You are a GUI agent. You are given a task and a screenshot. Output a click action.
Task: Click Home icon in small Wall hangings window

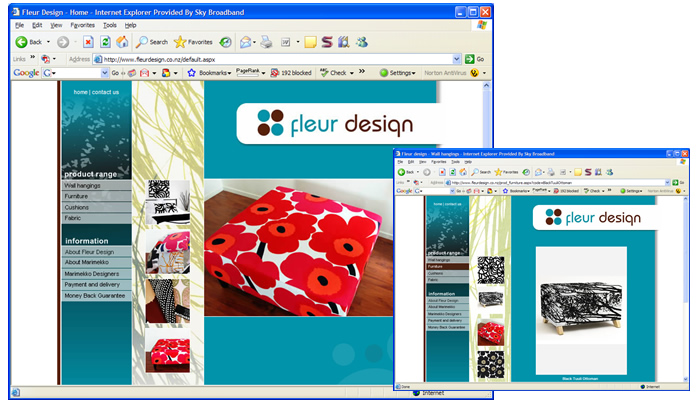click(x=463, y=172)
